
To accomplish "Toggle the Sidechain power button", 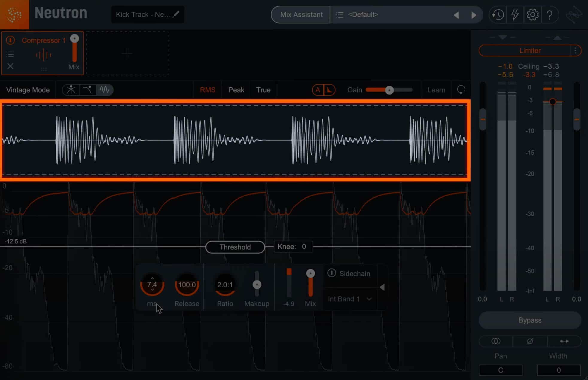I will (x=331, y=273).
